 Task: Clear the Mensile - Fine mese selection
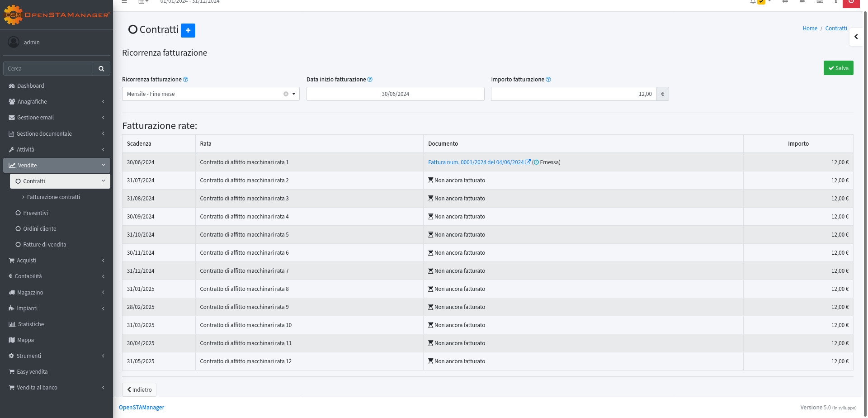click(286, 94)
